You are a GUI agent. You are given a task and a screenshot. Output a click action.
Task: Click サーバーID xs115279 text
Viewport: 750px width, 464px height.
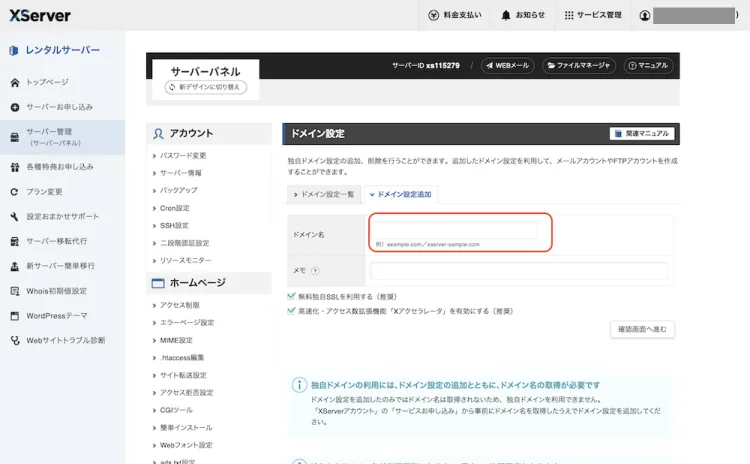[426, 66]
